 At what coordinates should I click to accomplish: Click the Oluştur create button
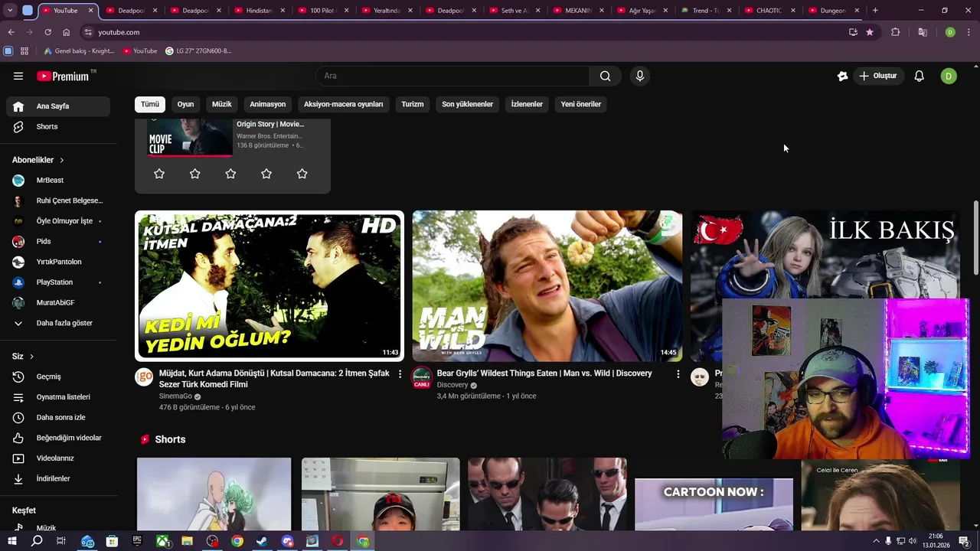tap(879, 76)
